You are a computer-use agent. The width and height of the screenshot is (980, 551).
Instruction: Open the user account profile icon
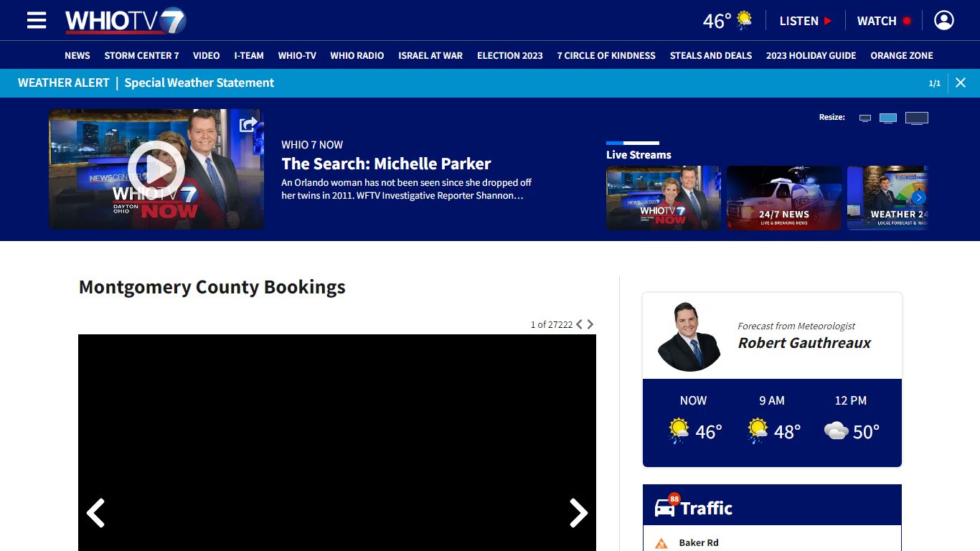(x=944, y=20)
